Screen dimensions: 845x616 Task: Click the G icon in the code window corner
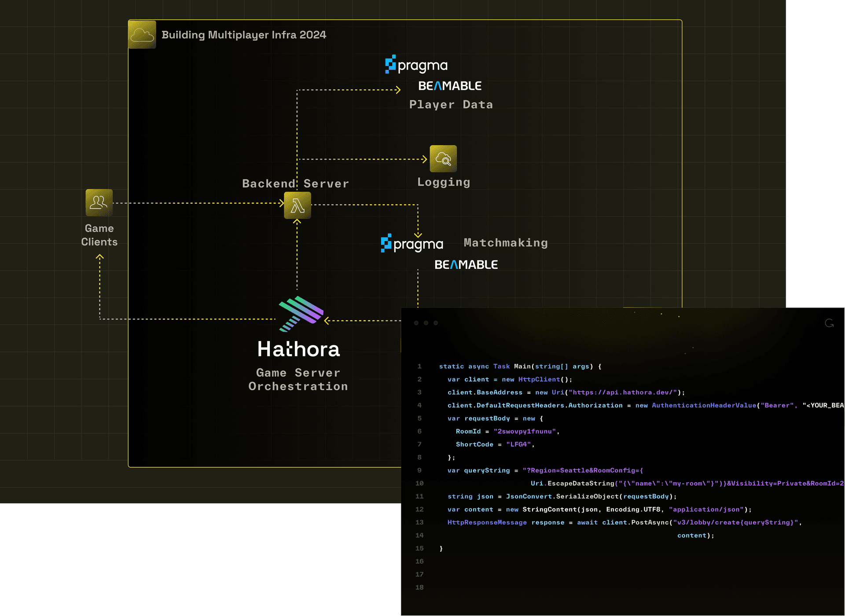pyautogui.click(x=830, y=323)
